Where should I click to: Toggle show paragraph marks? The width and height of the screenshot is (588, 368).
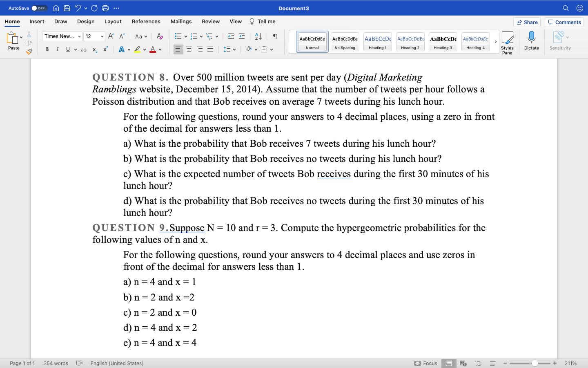[x=275, y=36]
